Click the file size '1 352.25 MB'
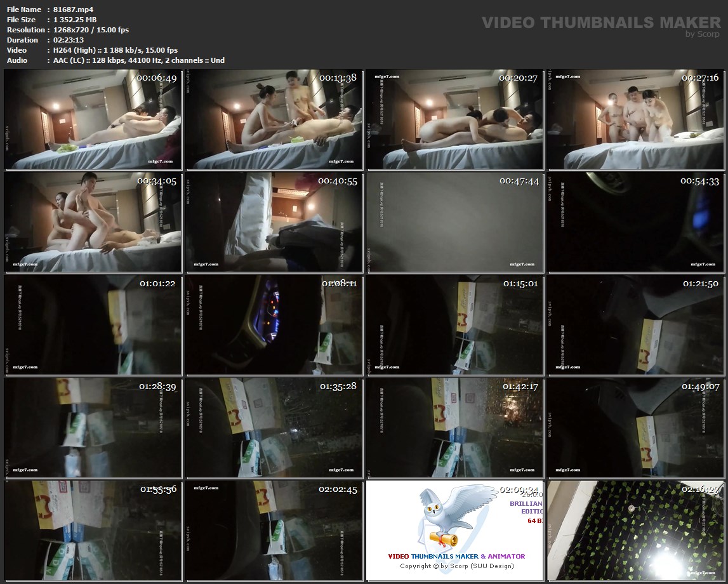The image size is (728, 584). pos(75,20)
